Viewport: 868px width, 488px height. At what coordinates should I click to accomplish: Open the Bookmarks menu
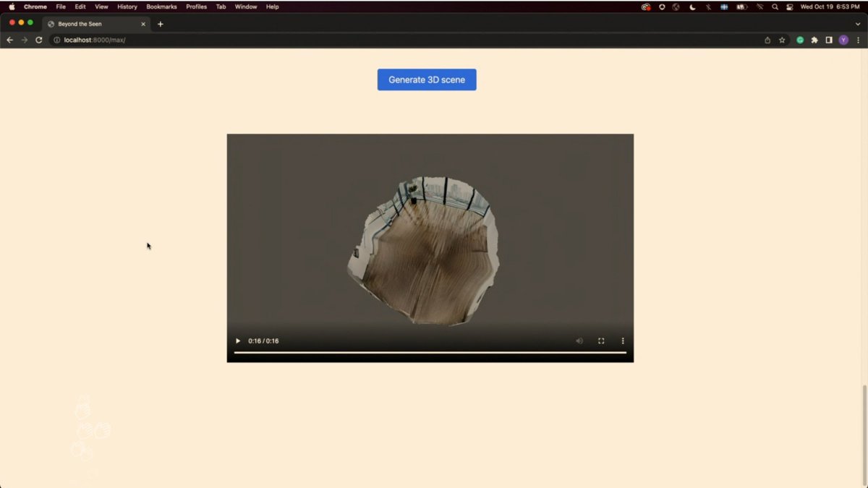161,7
